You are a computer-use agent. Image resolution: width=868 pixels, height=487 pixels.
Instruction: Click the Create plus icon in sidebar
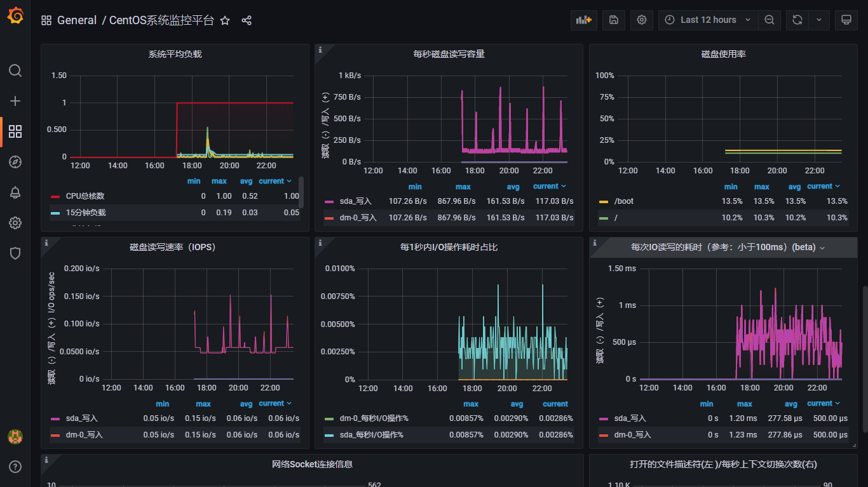15,101
